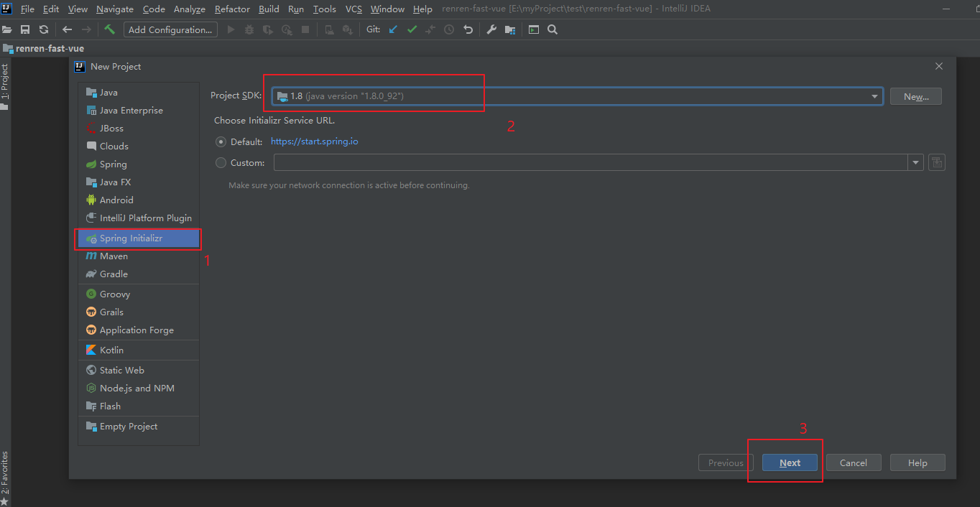Open the File menu
This screenshot has width=980, height=507.
27,9
